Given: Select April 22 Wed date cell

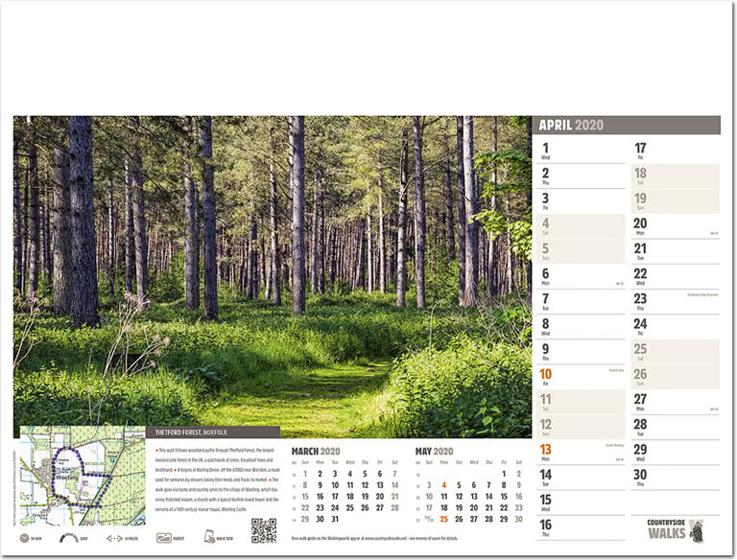Looking at the screenshot, I should tap(675, 277).
